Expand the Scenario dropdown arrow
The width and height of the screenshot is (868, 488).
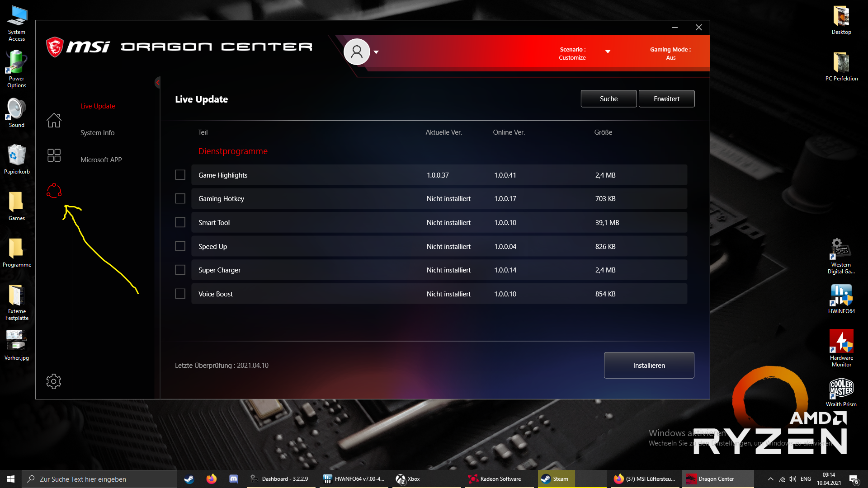click(608, 52)
